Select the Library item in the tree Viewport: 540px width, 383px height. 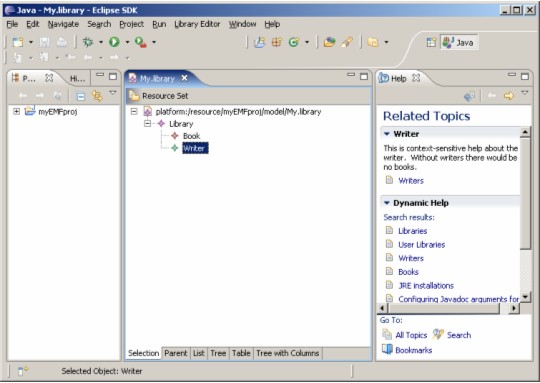click(181, 124)
